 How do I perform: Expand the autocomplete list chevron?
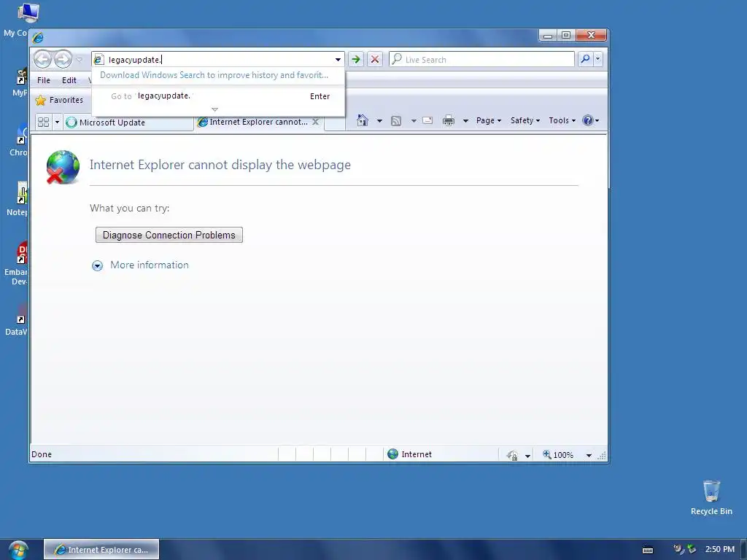[215, 109]
